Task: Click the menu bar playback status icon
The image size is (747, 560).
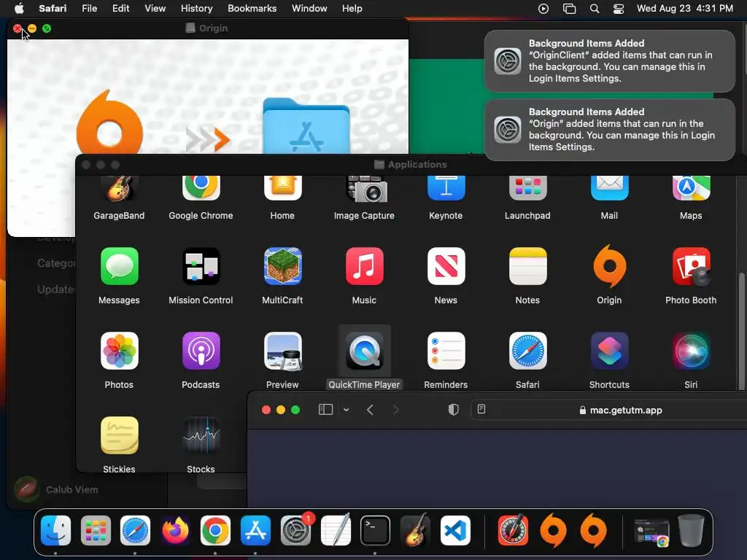Action: (x=543, y=9)
